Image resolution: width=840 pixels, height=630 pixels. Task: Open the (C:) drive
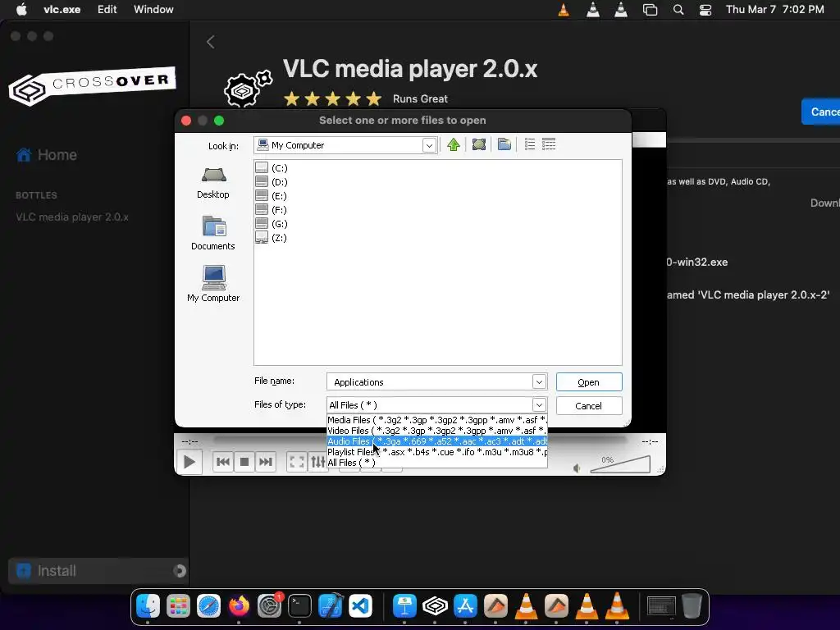[x=272, y=168]
